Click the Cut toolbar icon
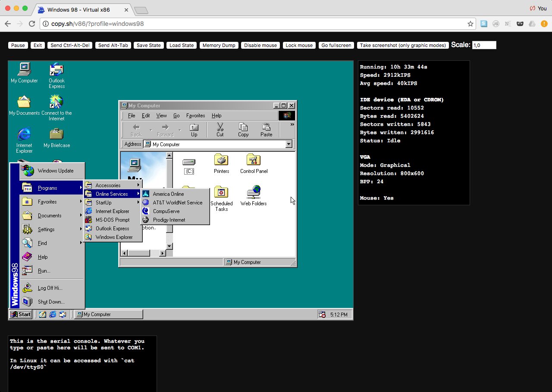 [x=220, y=129]
